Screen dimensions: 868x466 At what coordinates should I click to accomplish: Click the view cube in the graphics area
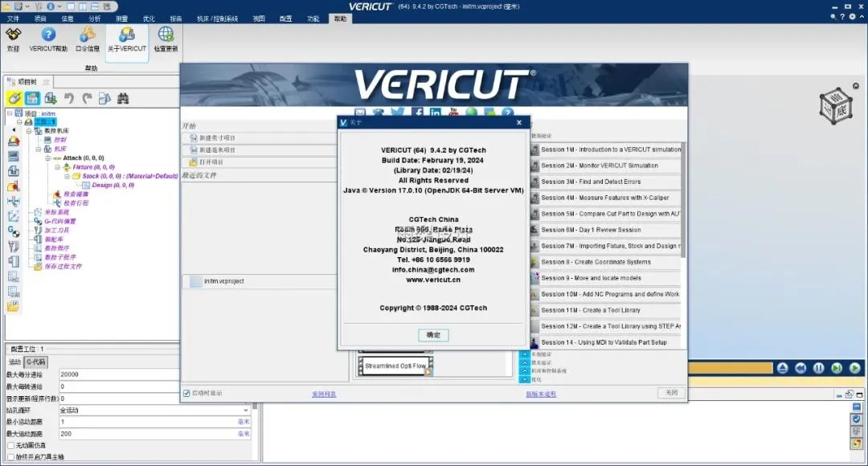tap(835, 105)
